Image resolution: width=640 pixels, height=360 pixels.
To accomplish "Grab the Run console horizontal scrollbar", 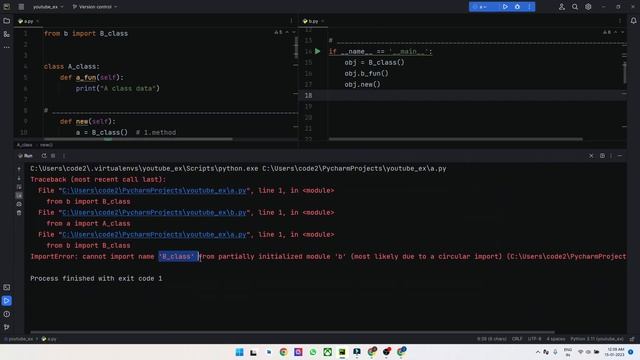I will click(292, 332).
